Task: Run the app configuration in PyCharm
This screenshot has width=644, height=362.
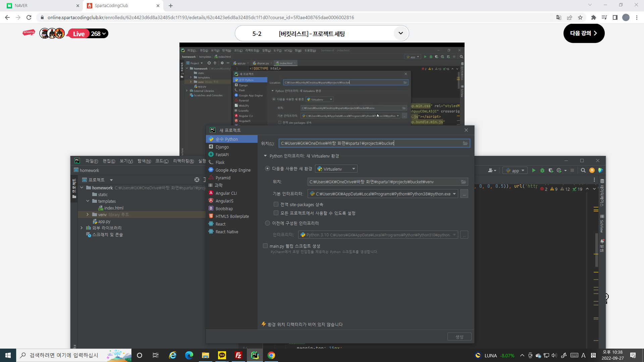Action: point(534,170)
